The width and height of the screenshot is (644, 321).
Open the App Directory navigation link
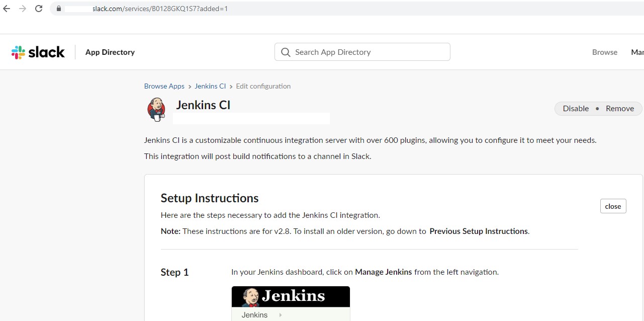(x=110, y=52)
